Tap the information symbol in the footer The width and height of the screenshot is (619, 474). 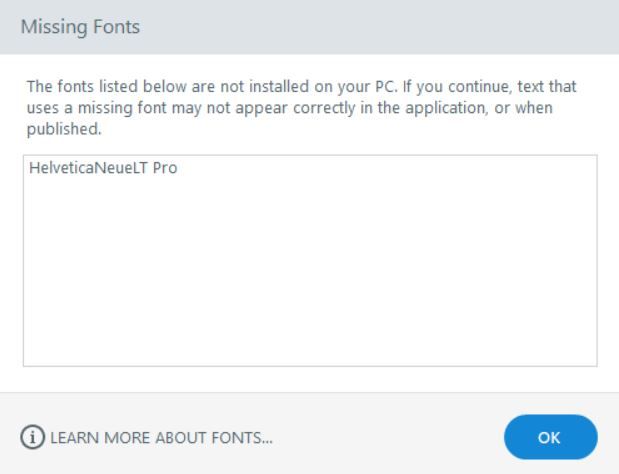tap(32, 437)
